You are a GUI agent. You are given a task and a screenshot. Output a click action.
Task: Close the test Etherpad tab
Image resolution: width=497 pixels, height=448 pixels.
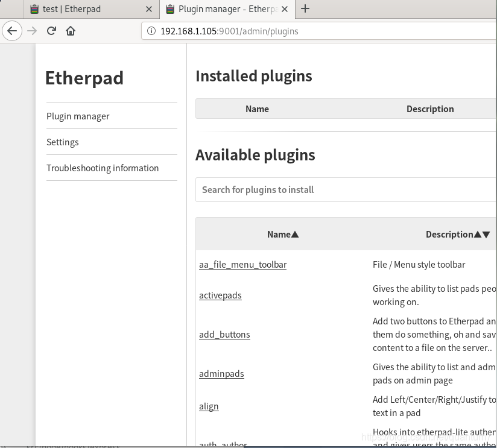click(x=150, y=9)
